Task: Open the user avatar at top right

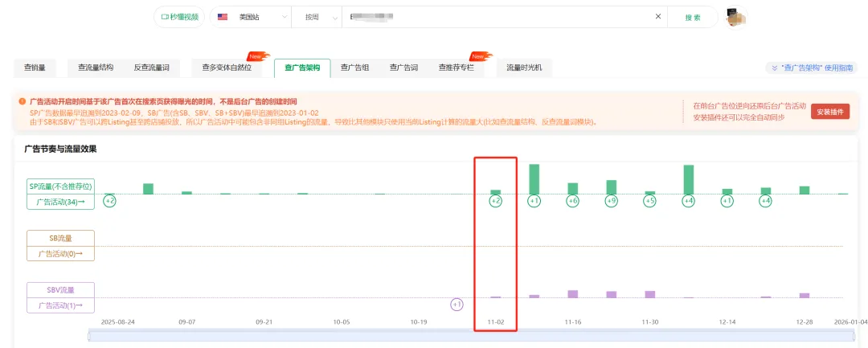Action: tap(736, 17)
